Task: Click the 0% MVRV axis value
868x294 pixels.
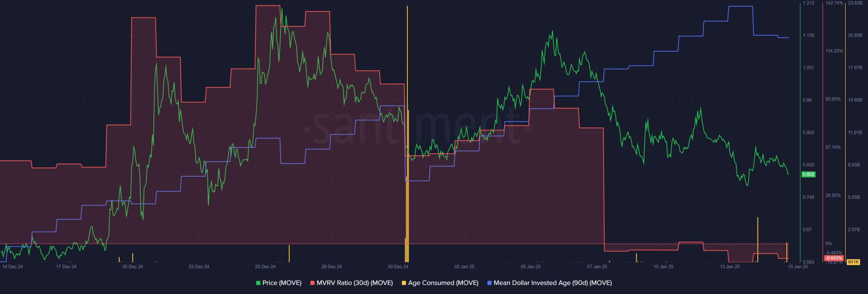Action: [828, 243]
